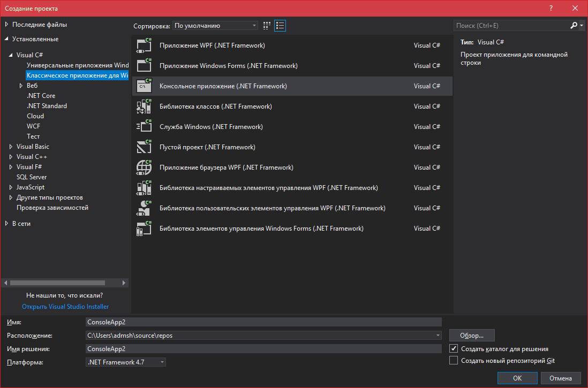Click the Windows Forms application icon
The width and height of the screenshot is (588, 388).
[x=144, y=66]
